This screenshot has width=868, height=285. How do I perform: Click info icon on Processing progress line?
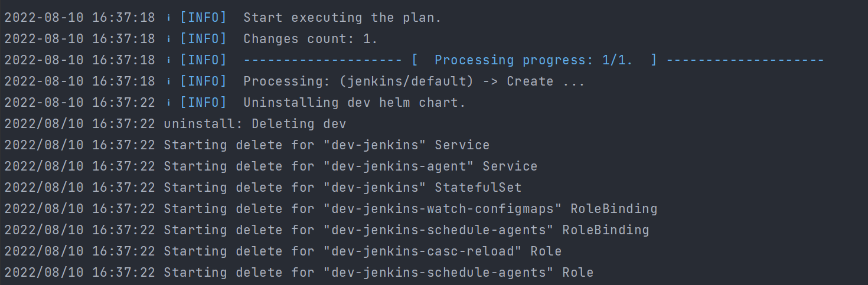(x=168, y=60)
